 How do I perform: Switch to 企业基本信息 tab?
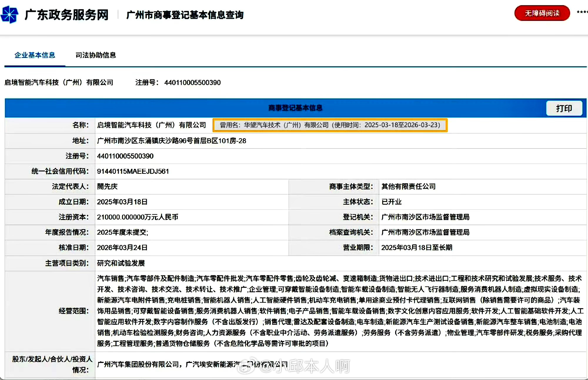pyautogui.click(x=35, y=55)
